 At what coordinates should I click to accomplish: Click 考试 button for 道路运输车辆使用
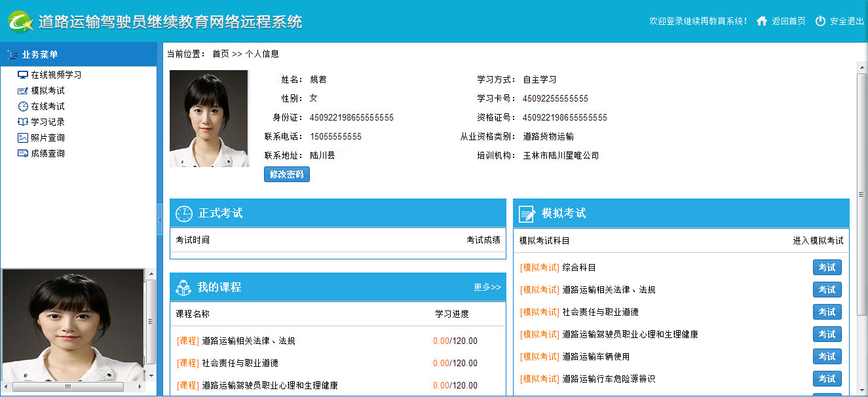(827, 356)
